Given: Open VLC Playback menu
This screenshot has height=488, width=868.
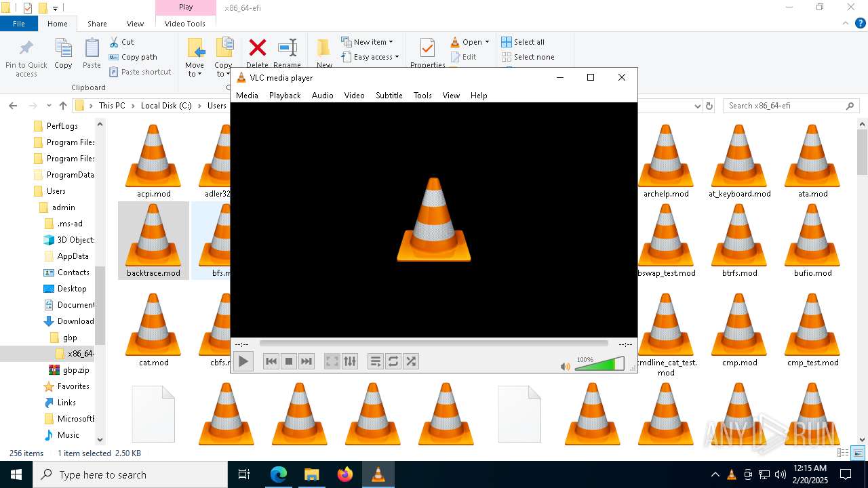Looking at the screenshot, I should pyautogui.click(x=285, y=96).
